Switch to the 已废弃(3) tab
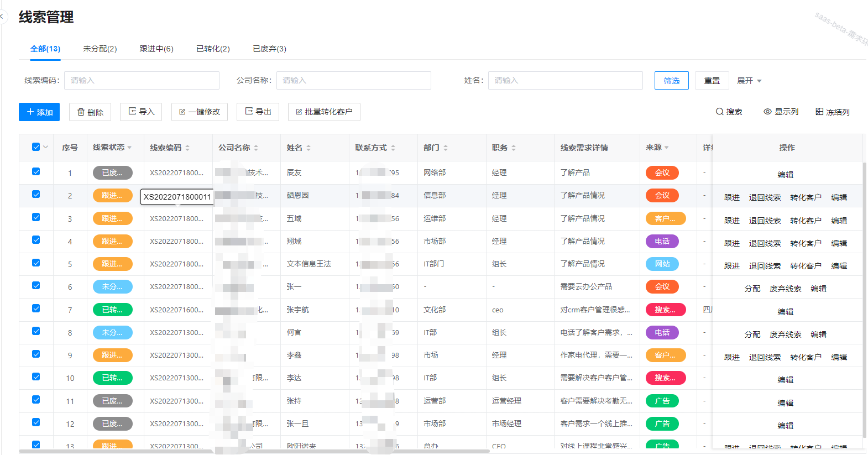Viewport: 868px width, 455px height. click(x=269, y=49)
